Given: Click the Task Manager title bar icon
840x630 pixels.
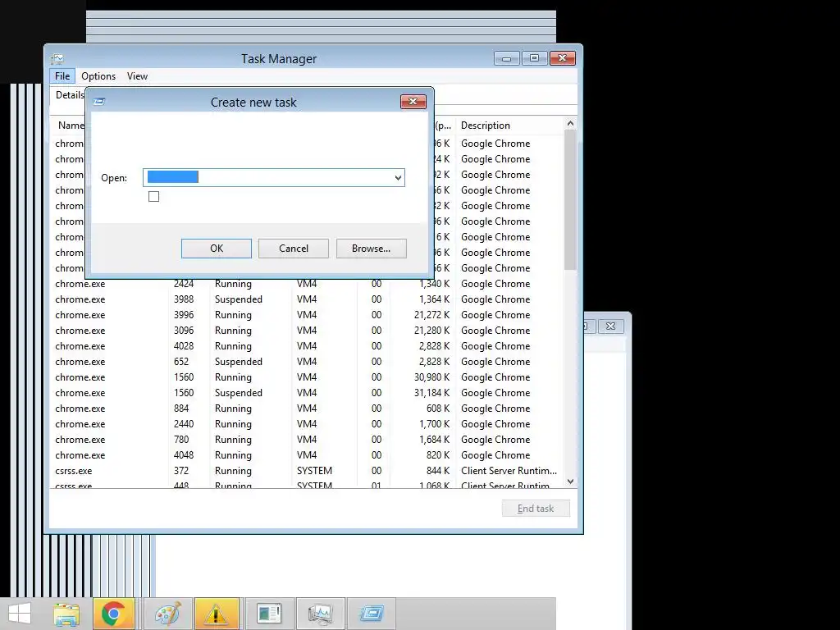Looking at the screenshot, I should (x=57, y=59).
